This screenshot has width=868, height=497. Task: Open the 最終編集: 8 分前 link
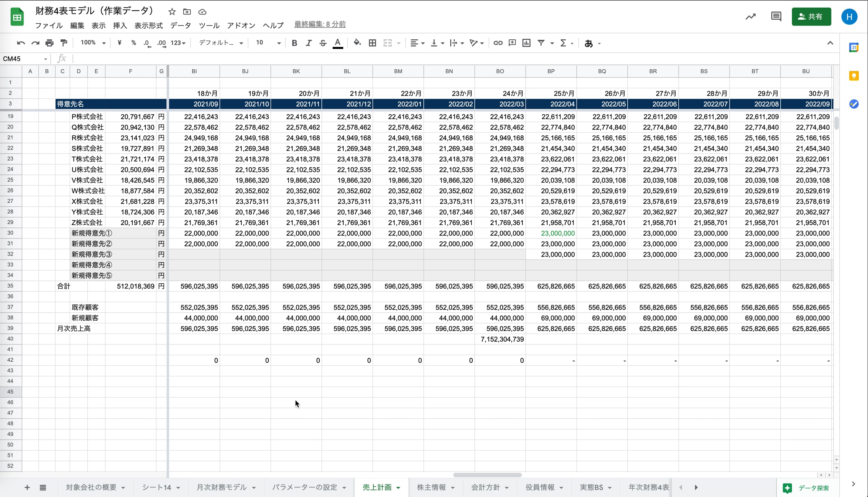click(320, 24)
